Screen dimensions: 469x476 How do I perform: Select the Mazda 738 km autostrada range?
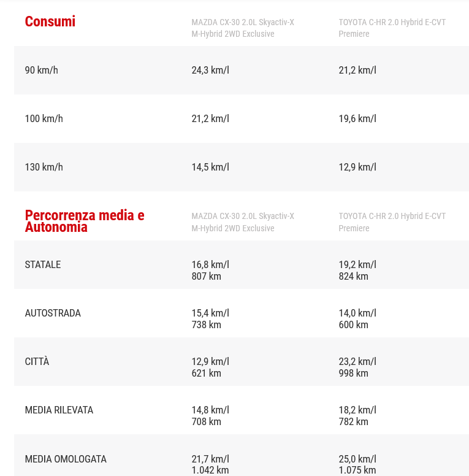click(207, 324)
